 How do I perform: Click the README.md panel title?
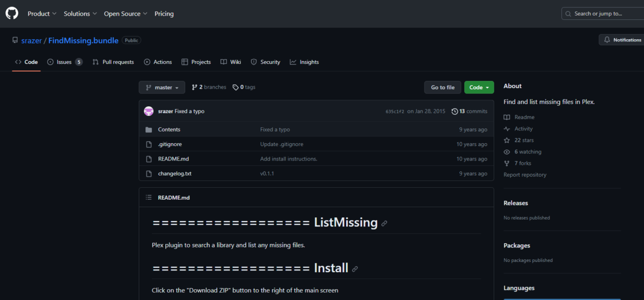coord(174,197)
